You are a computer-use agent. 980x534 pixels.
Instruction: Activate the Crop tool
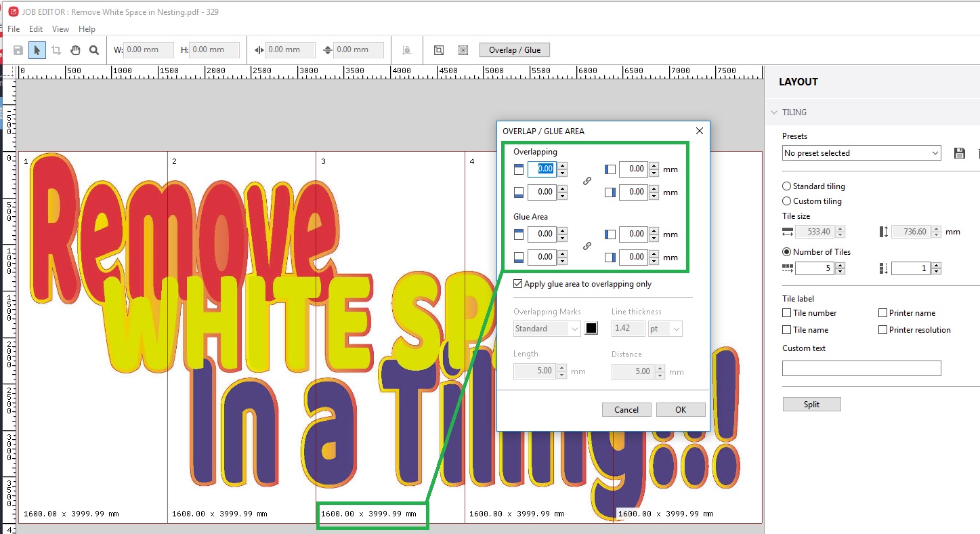click(x=56, y=49)
